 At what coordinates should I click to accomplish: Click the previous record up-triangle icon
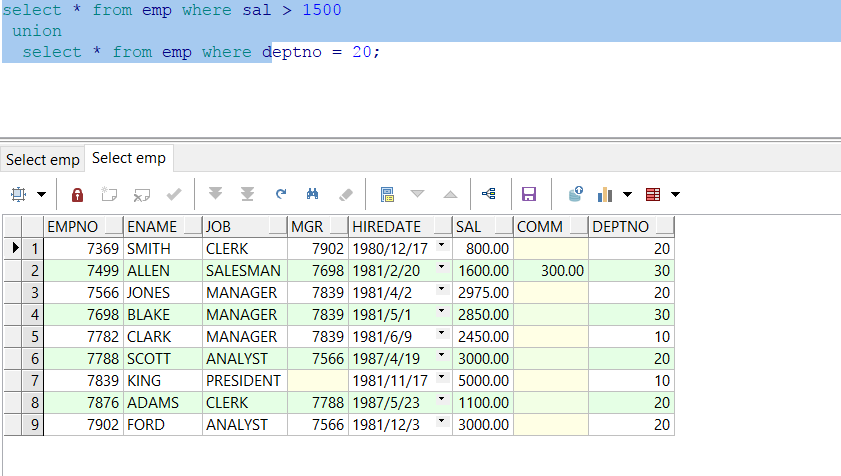(x=451, y=194)
